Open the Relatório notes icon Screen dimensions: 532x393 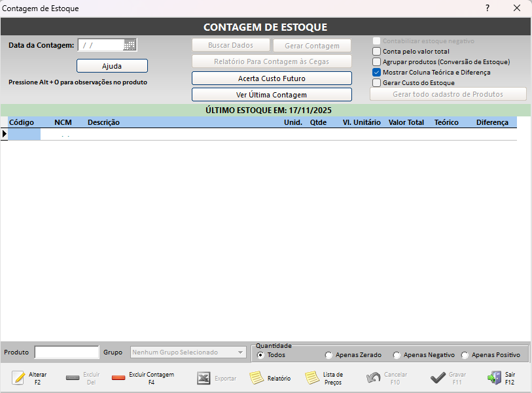point(257,378)
